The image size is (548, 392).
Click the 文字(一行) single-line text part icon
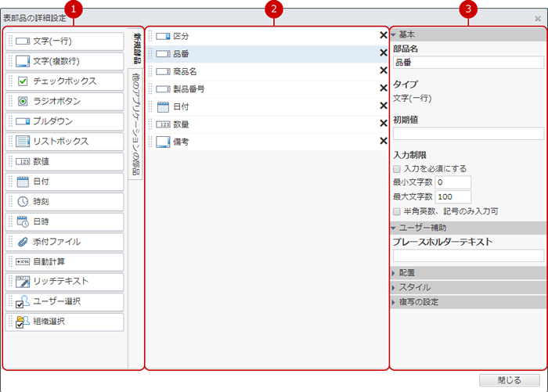(23, 41)
